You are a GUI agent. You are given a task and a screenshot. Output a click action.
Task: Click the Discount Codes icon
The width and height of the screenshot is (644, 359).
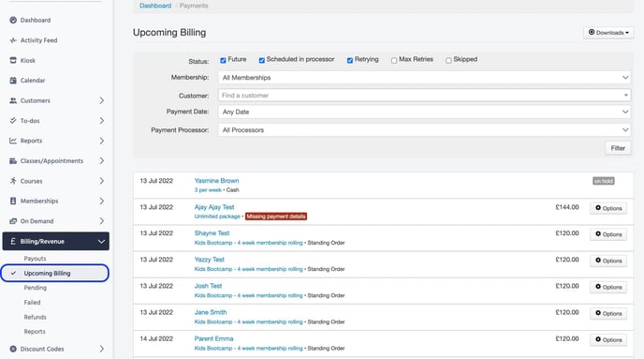13,349
